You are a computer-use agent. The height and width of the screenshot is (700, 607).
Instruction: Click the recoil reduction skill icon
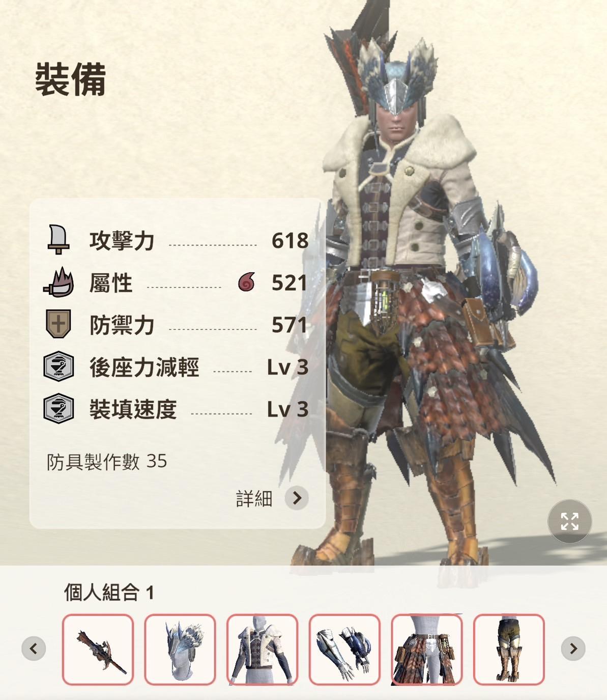tap(59, 367)
